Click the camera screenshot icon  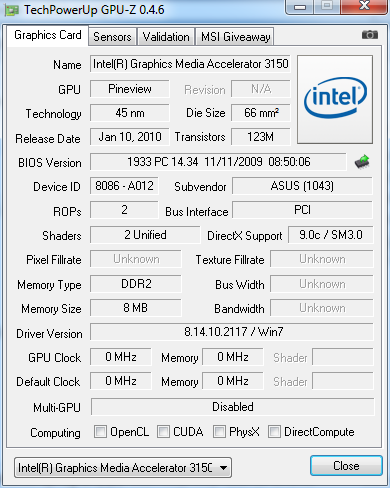(x=370, y=34)
